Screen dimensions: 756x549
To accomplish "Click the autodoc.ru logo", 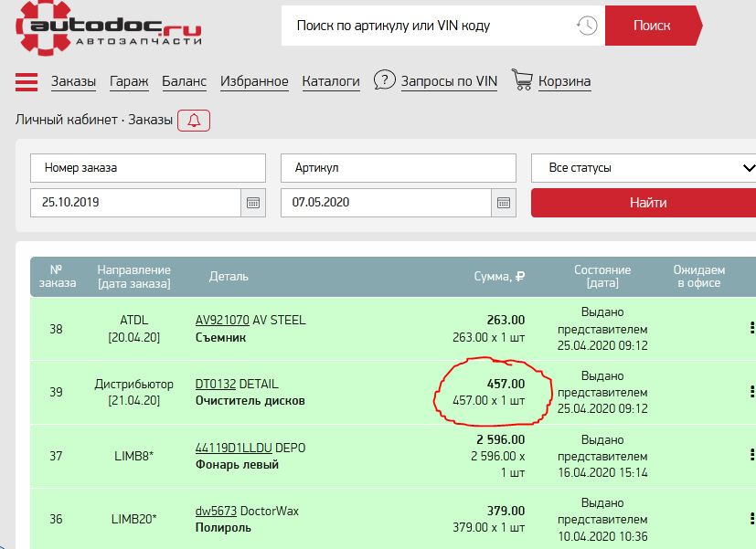I will tap(109, 28).
